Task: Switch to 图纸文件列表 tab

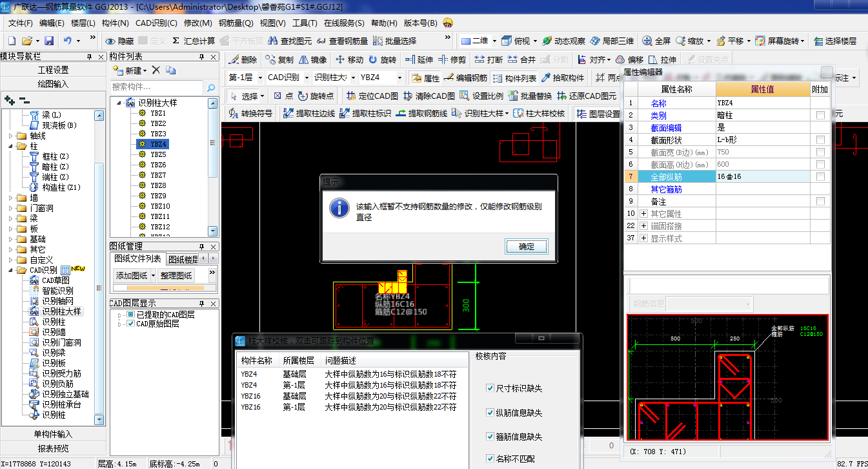Action: click(x=137, y=259)
